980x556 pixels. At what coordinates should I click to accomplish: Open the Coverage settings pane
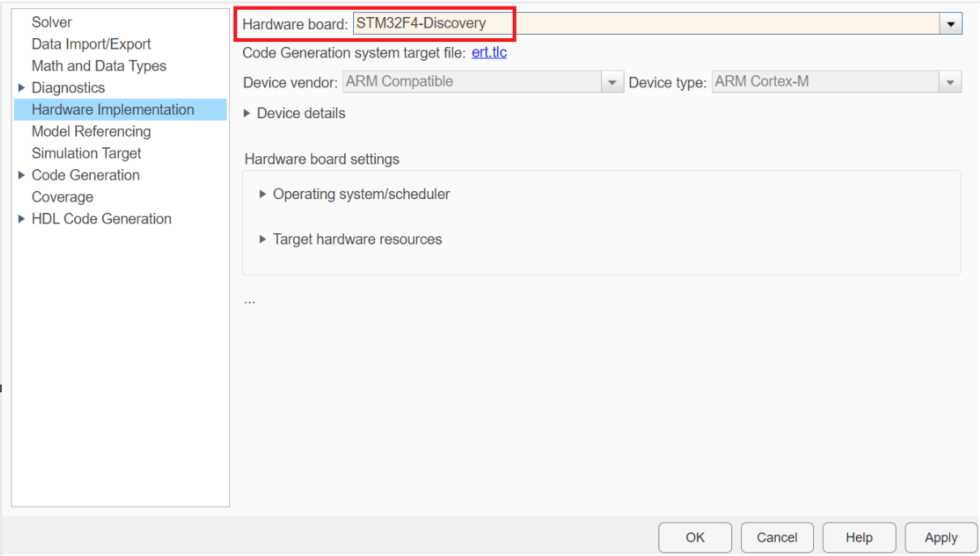pyautogui.click(x=62, y=197)
